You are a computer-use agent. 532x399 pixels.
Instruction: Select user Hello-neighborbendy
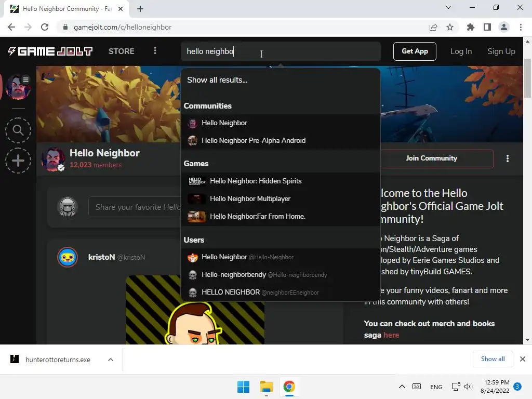pos(281,275)
